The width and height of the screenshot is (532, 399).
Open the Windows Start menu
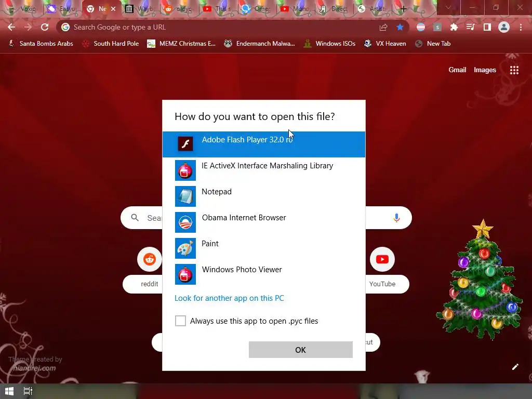click(x=9, y=391)
